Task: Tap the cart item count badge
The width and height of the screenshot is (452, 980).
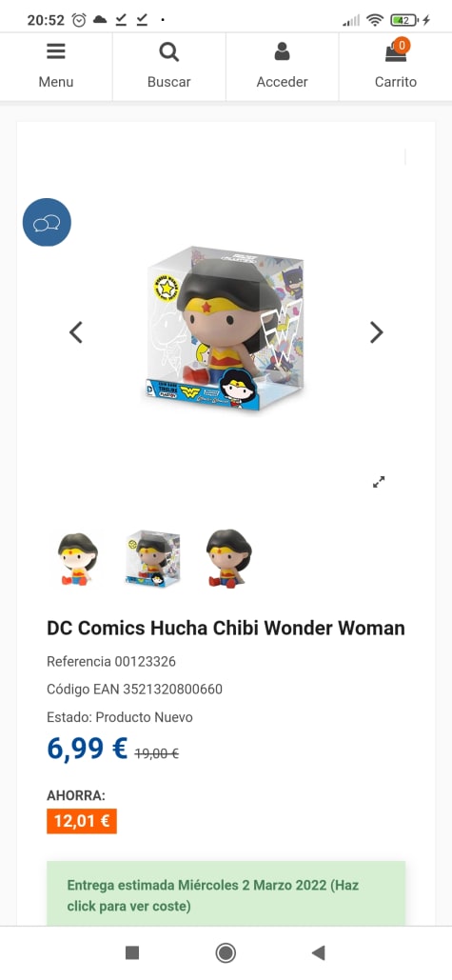Action: click(x=403, y=45)
